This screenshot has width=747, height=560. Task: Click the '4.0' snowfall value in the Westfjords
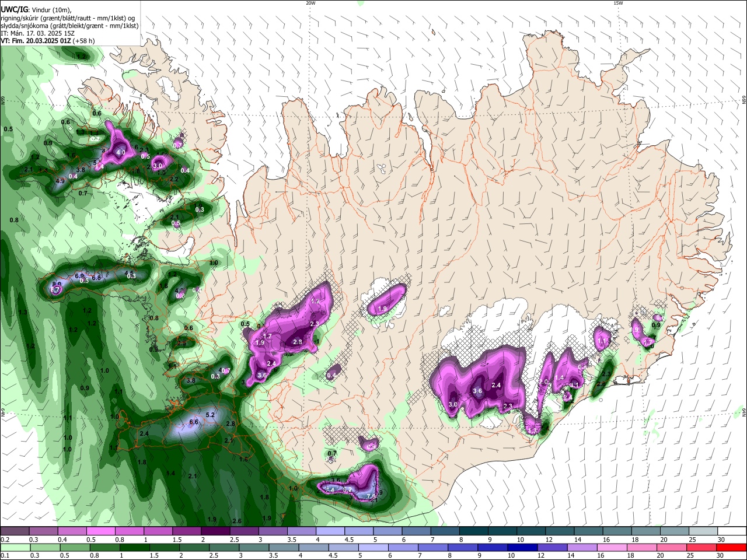coord(121,152)
